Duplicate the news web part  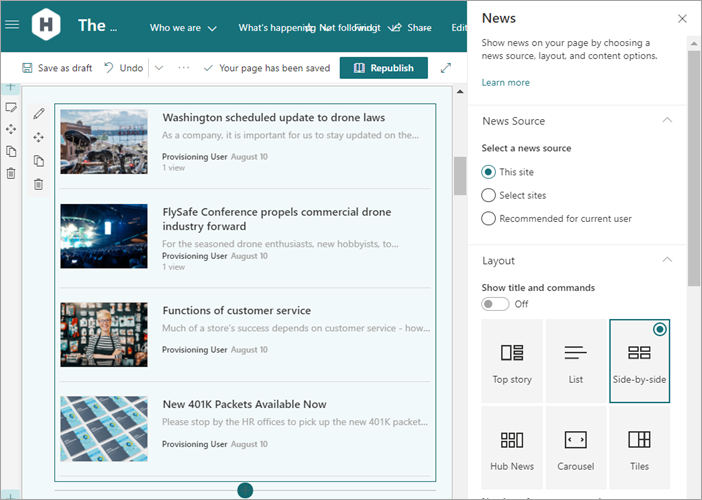click(x=39, y=161)
